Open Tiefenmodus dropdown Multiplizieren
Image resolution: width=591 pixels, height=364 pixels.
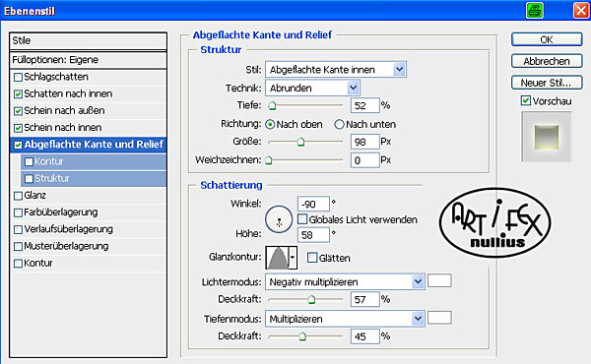[x=345, y=319]
